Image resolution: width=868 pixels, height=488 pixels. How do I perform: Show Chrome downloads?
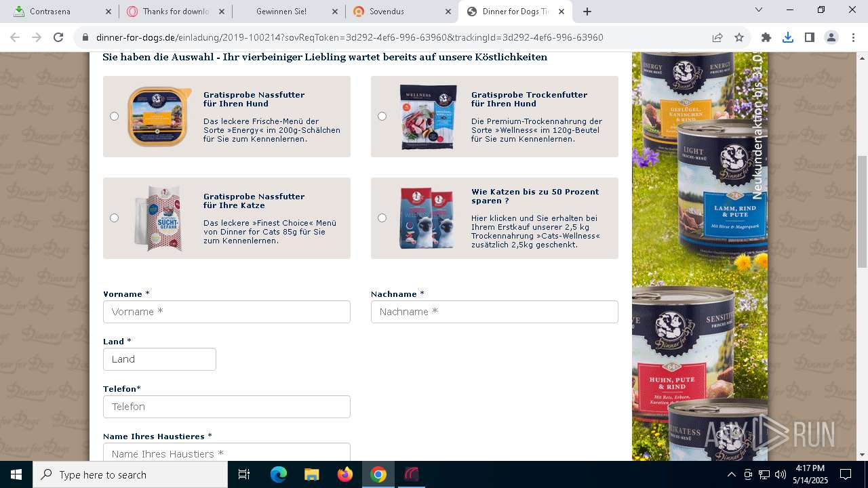(x=788, y=37)
